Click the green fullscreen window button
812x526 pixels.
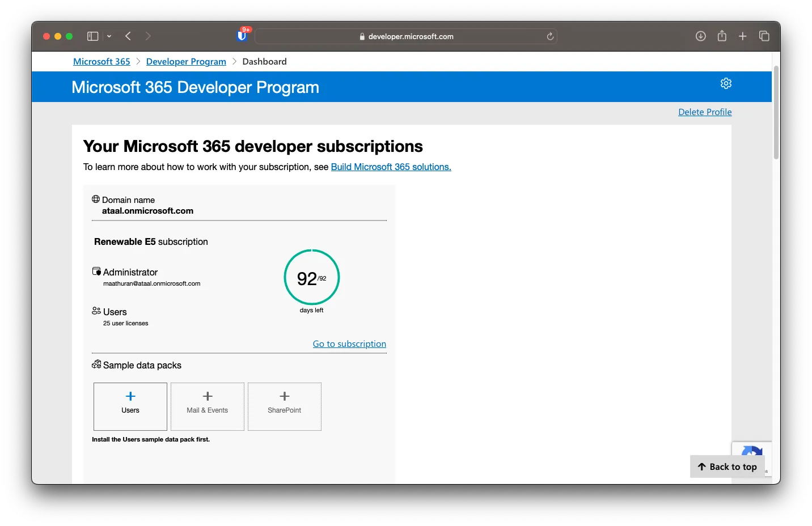tap(69, 36)
